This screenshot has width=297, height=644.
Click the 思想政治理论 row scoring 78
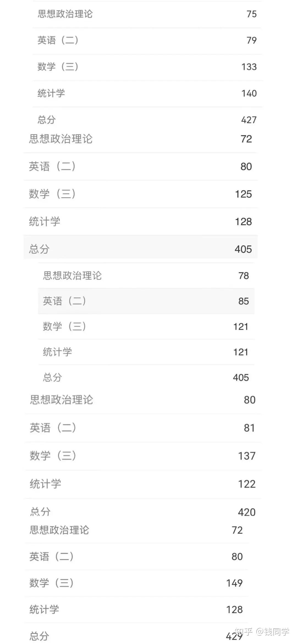pos(146,276)
